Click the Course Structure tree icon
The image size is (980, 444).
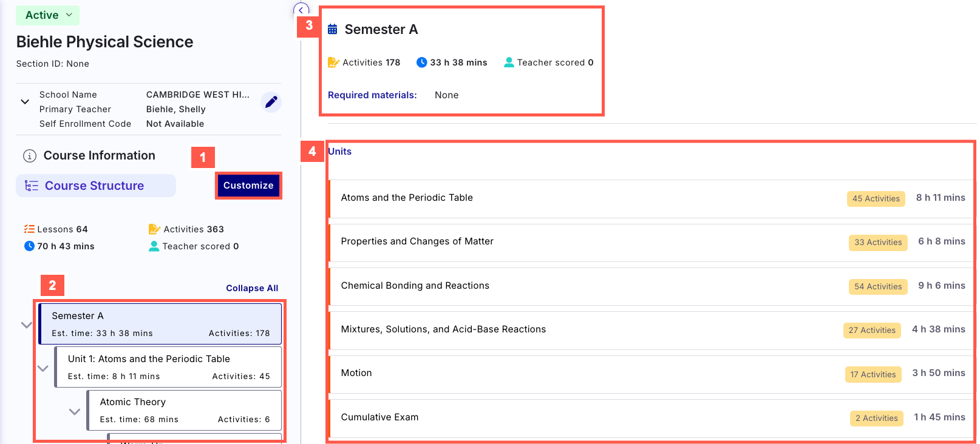click(32, 186)
